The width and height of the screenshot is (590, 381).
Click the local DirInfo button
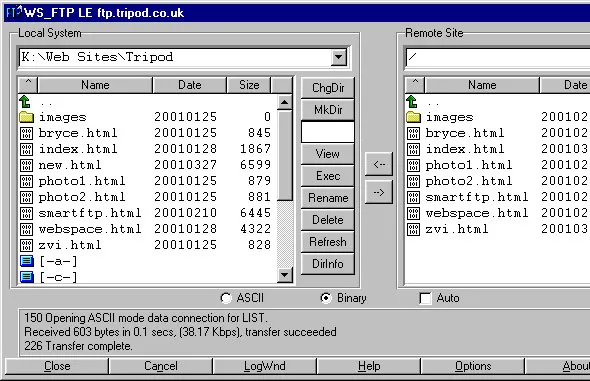(x=328, y=264)
